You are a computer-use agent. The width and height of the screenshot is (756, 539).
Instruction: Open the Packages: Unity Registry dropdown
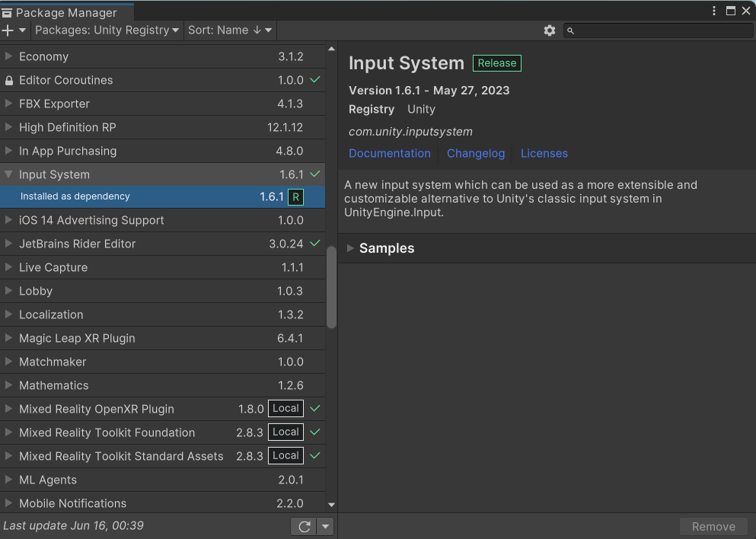[107, 30]
